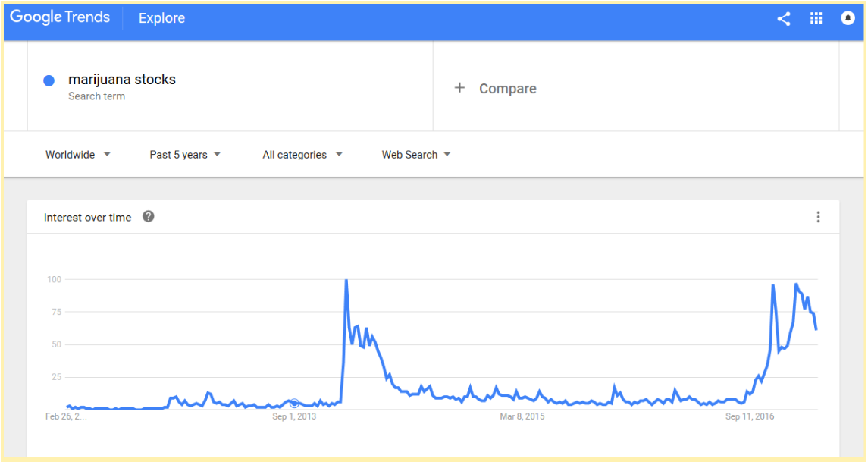Expand the All categories dropdown
The image size is (868, 462).
tap(302, 155)
